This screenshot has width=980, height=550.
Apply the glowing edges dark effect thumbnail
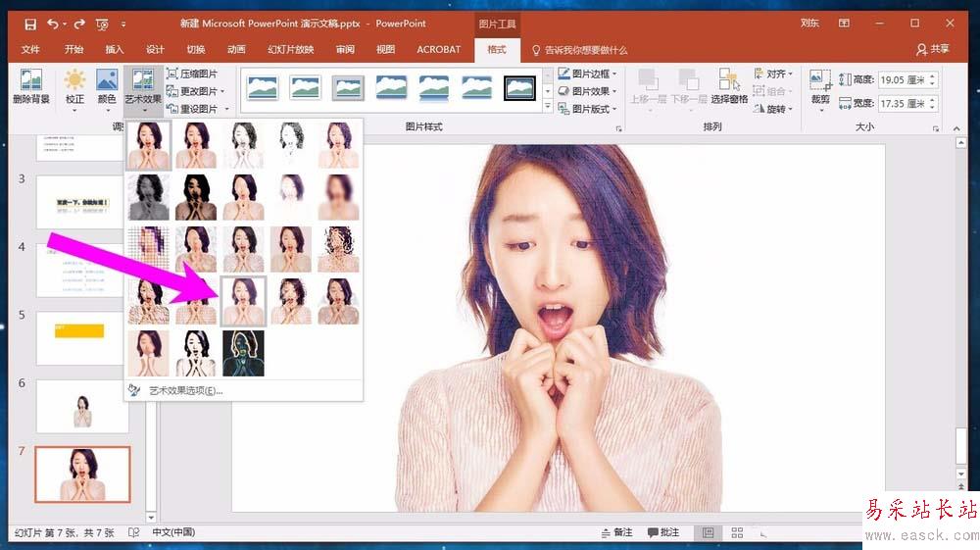[244, 354]
